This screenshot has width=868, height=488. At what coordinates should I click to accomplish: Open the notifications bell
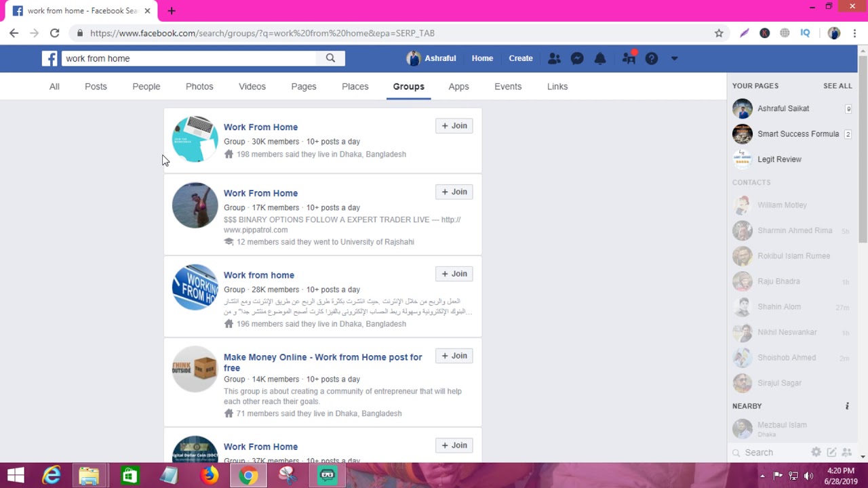click(x=600, y=58)
